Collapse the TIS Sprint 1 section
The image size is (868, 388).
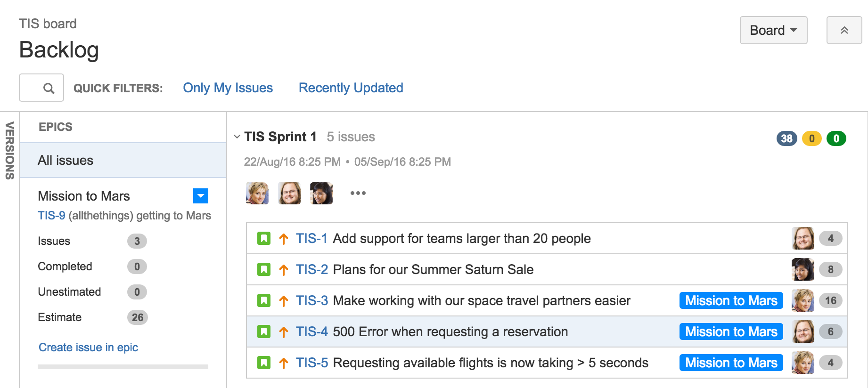[237, 137]
